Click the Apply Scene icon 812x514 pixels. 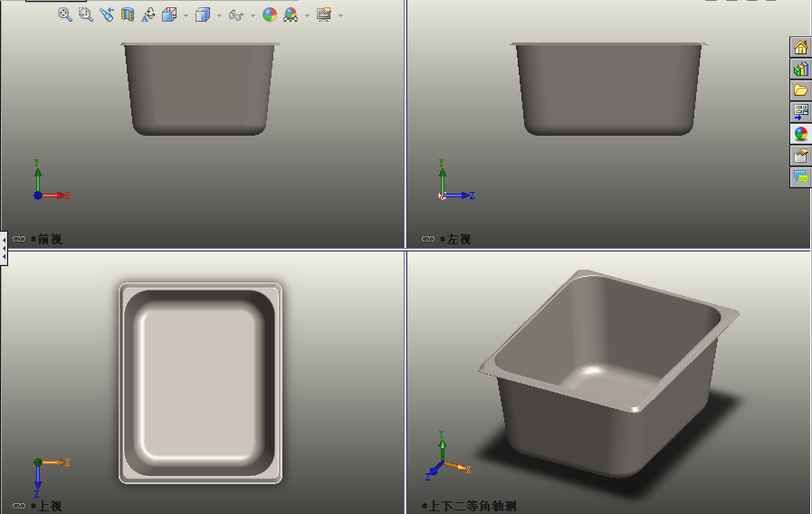point(291,14)
